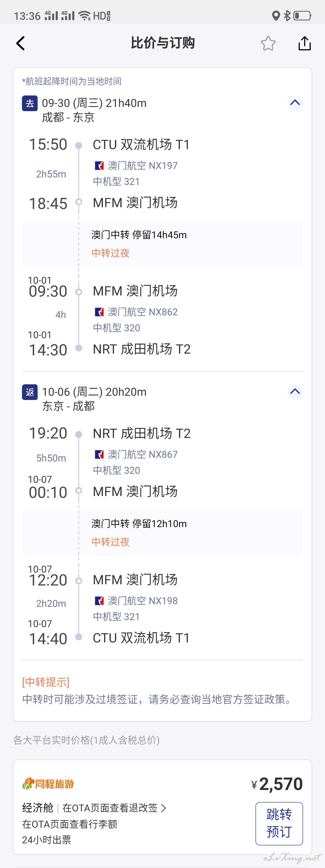
Task: Tap Air Macau logo for NX197
Action: tap(99, 165)
